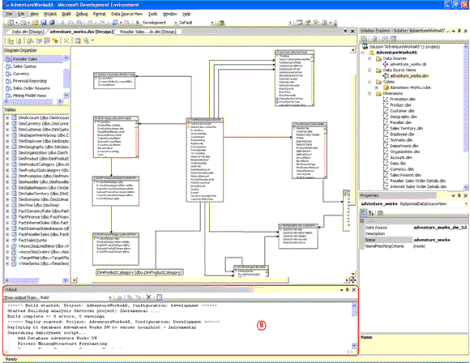Click the Zoom icon in DSV toolbar
This screenshot has width=470, height=363.
(87, 41)
